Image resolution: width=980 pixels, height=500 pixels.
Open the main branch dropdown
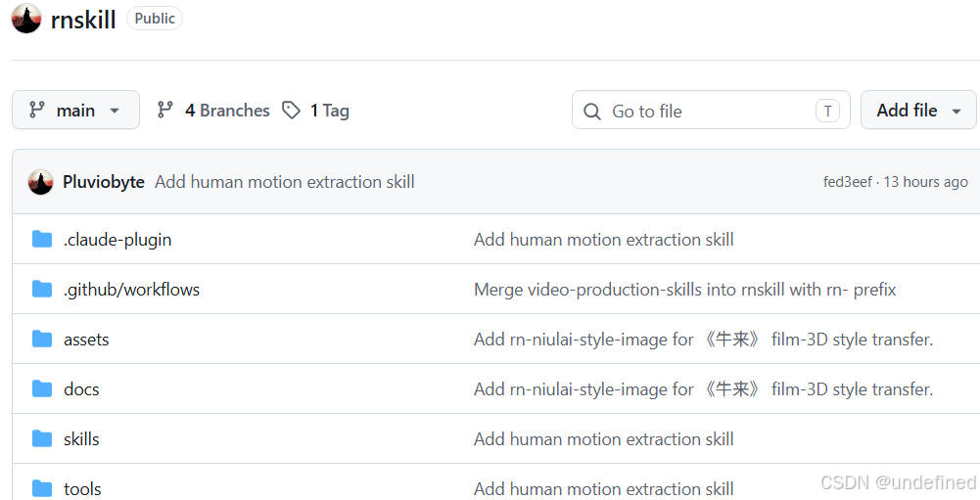(75, 110)
